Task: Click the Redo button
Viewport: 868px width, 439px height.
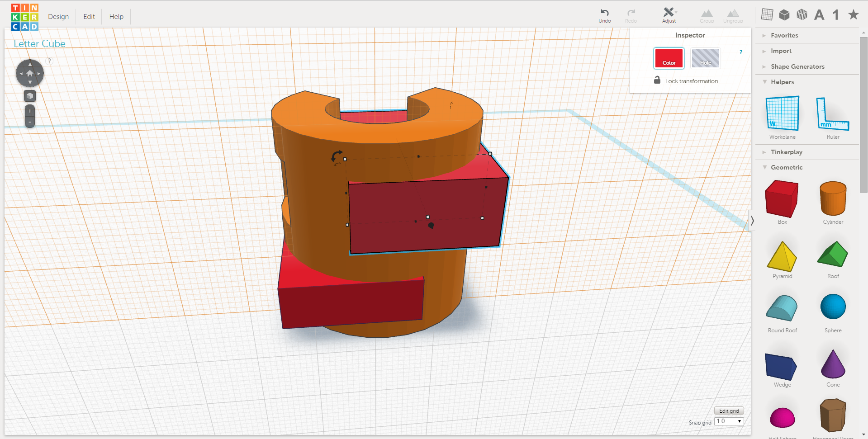Action: coord(631,15)
